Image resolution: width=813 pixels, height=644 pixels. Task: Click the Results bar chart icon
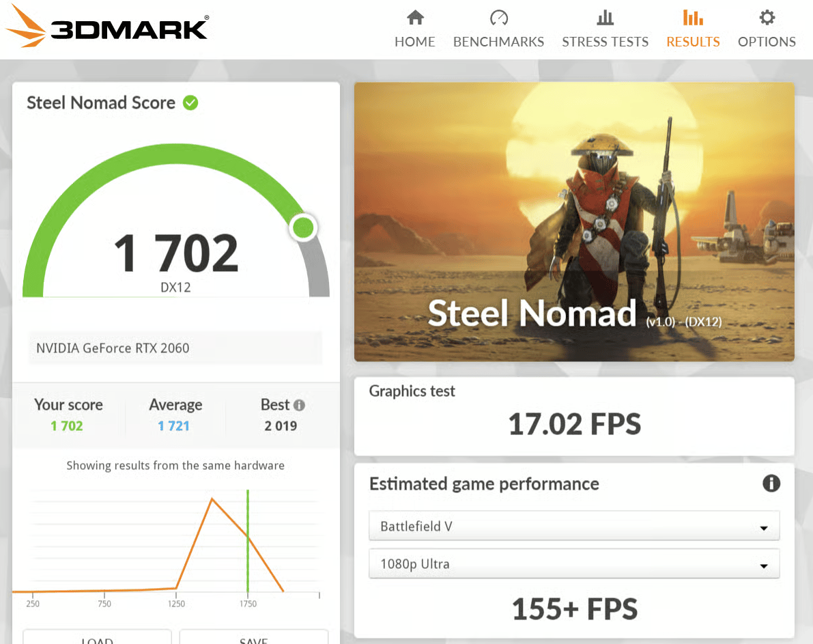pyautogui.click(x=693, y=18)
